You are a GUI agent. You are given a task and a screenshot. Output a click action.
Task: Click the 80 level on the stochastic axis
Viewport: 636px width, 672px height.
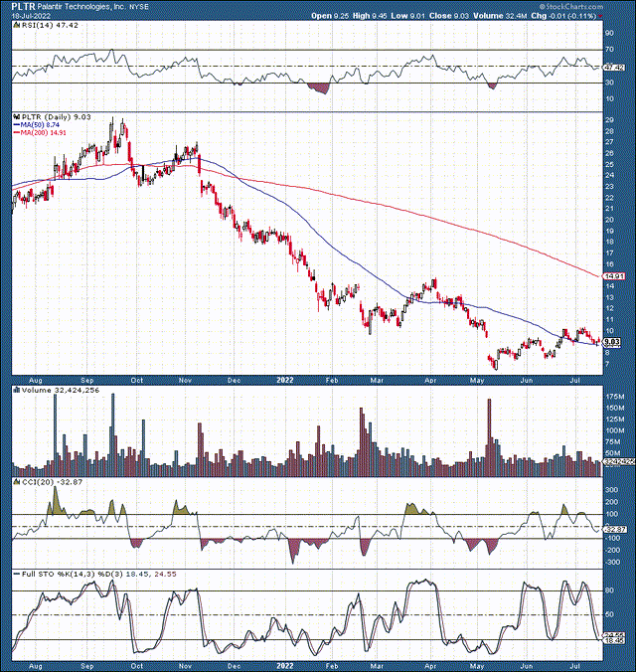click(609, 590)
